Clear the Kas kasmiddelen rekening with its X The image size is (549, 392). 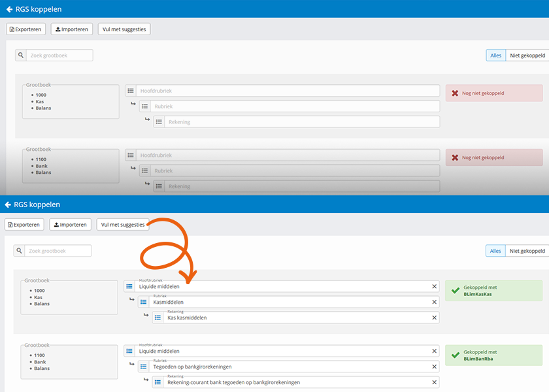[x=434, y=318]
